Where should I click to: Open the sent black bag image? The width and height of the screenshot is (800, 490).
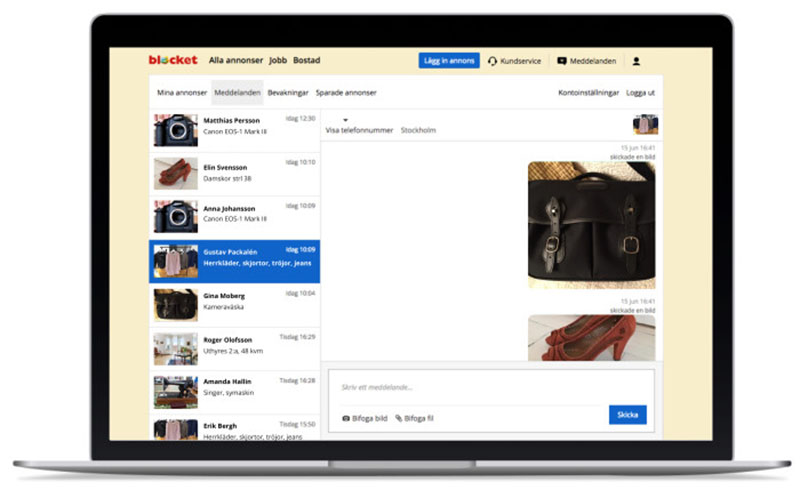591,225
